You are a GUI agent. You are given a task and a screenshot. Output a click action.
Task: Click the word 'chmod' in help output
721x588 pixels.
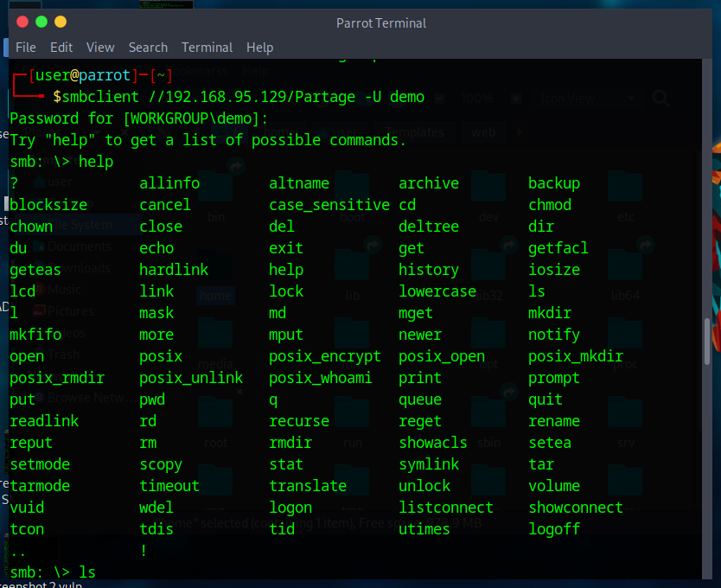(x=550, y=205)
